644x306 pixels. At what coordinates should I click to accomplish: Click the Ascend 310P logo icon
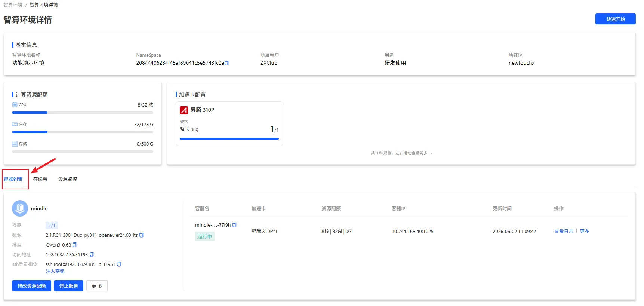(x=184, y=110)
